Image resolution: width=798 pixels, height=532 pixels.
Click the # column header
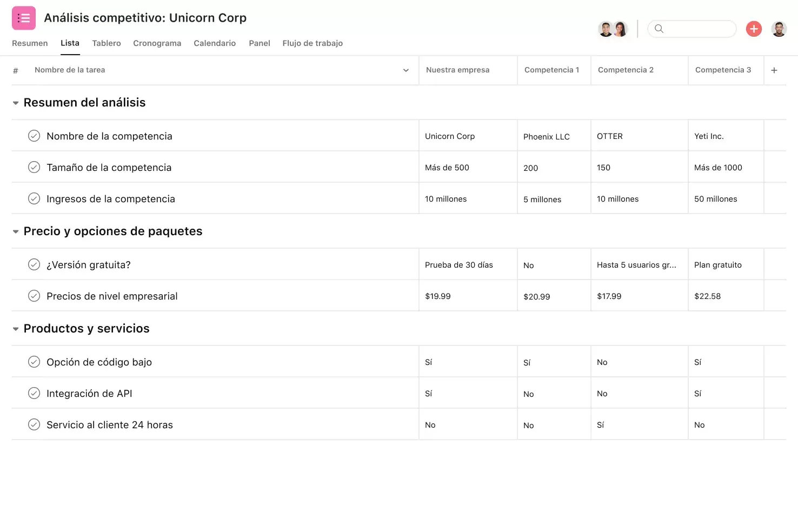click(16, 70)
